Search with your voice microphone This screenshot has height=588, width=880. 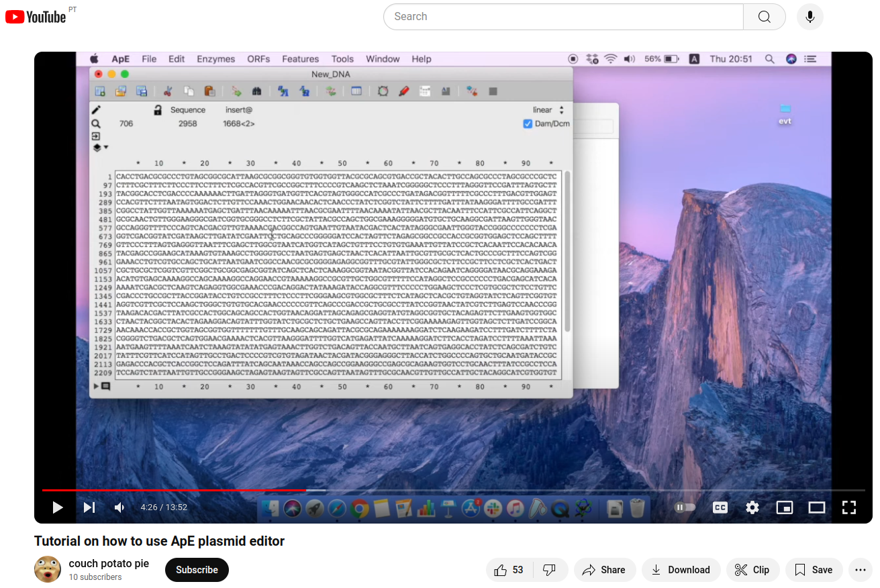[810, 17]
